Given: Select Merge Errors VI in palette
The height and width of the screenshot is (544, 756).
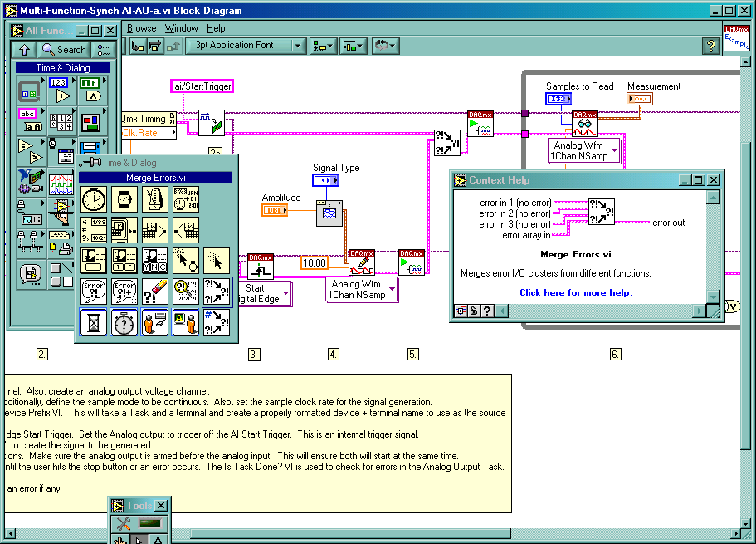Looking at the screenshot, I should click(x=217, y=292).
